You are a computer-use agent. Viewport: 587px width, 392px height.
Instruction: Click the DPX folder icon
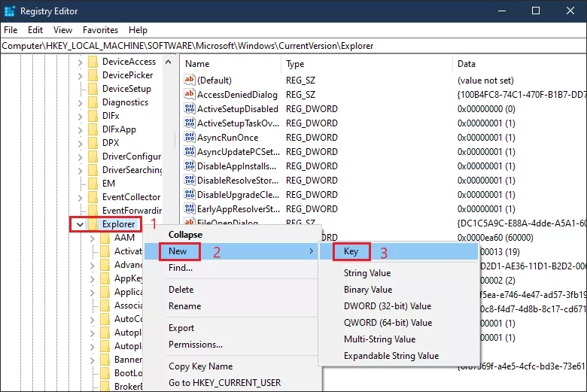tap(93, 143)
